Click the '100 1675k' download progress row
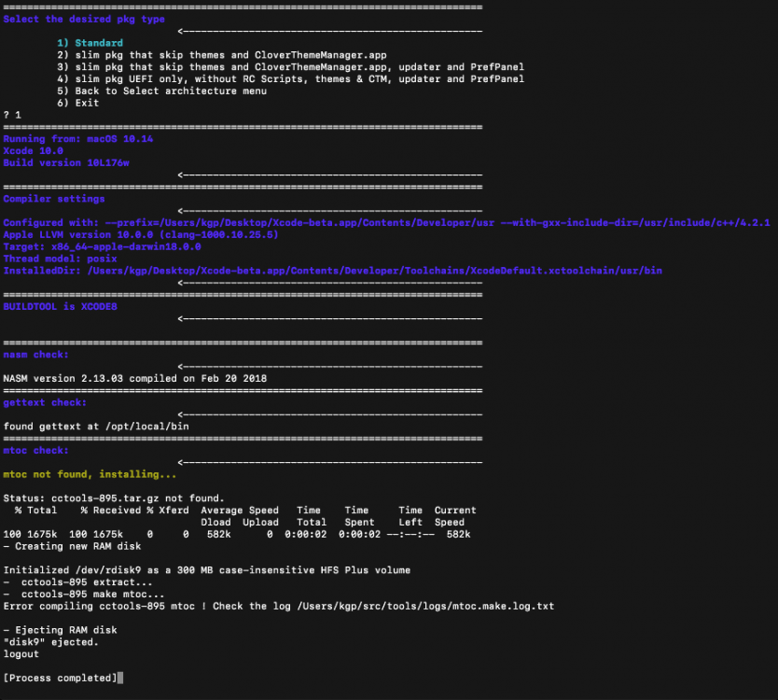The width and height of the screenshot is (778, 700). [237, 535]
